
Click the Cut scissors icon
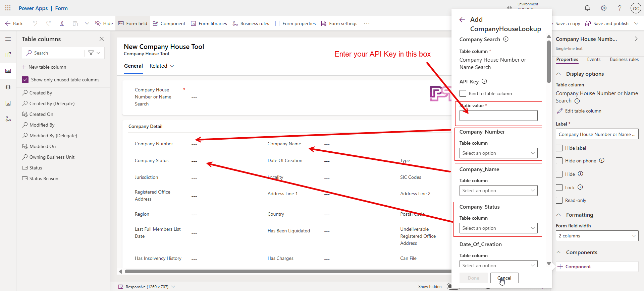point(62,23)
